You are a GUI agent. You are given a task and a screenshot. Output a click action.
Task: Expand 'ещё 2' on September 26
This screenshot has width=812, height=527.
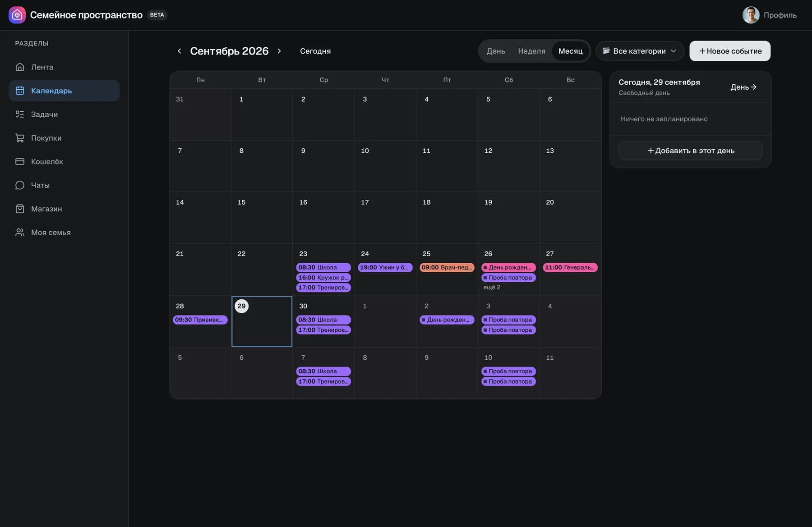[492, 287]
